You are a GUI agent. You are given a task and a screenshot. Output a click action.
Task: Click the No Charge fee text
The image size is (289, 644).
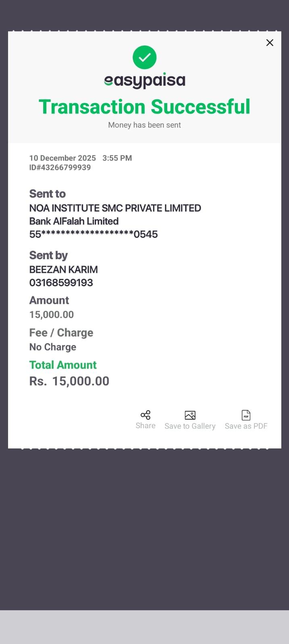pyautogui.click(x=52, y=347)
